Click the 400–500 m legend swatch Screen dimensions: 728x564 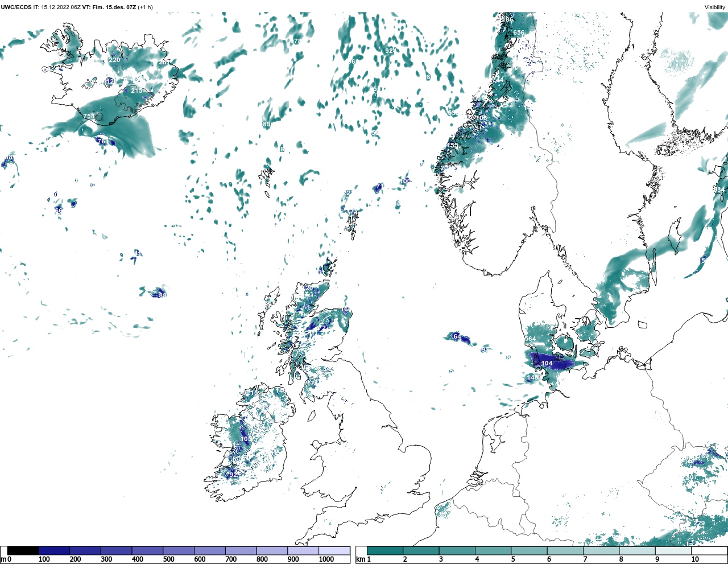coord(147,550)
